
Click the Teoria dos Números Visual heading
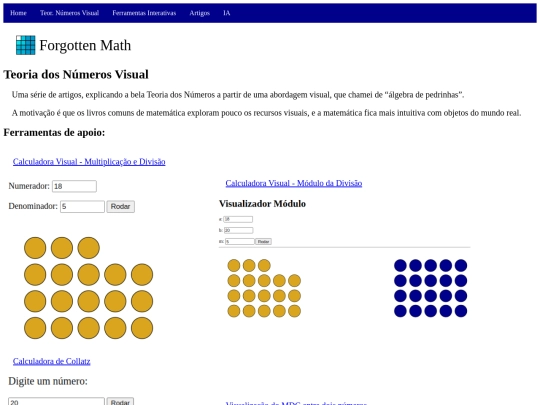click(76, 74)
